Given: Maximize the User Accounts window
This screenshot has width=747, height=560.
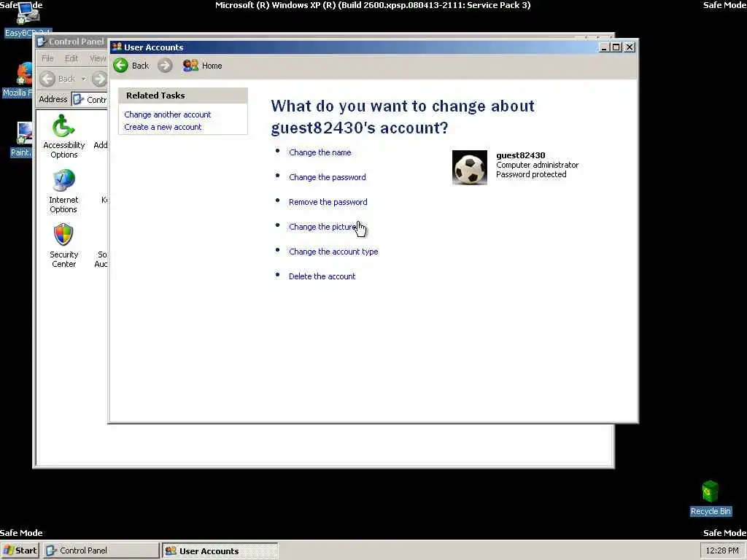Looking at the screenshot, I should pos(616,47).
